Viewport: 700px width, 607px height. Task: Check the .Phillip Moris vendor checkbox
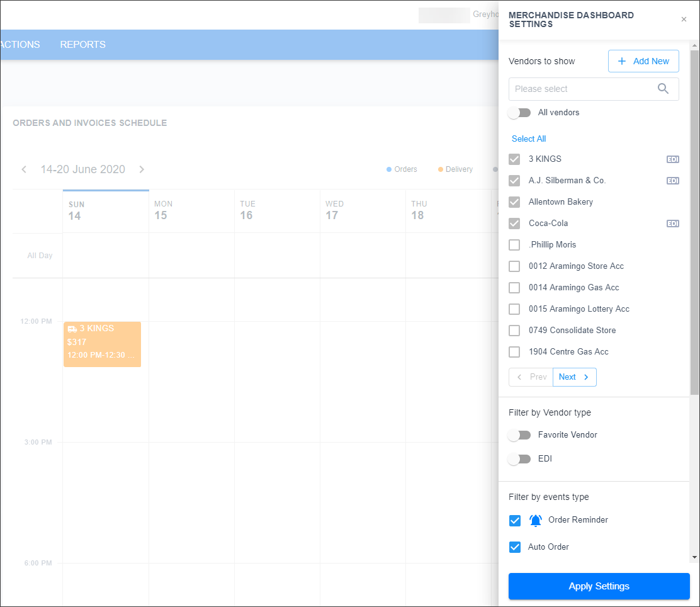pos(514,245)
